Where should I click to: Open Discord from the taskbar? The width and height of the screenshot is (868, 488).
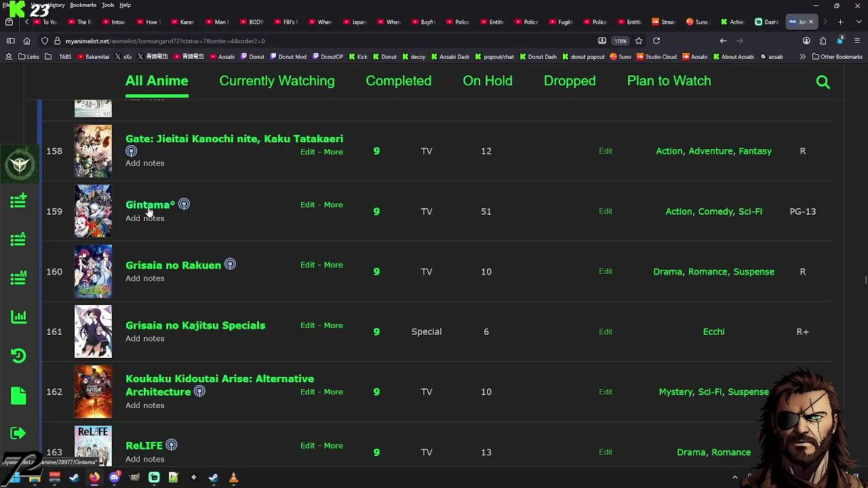(x=114, y=478)
